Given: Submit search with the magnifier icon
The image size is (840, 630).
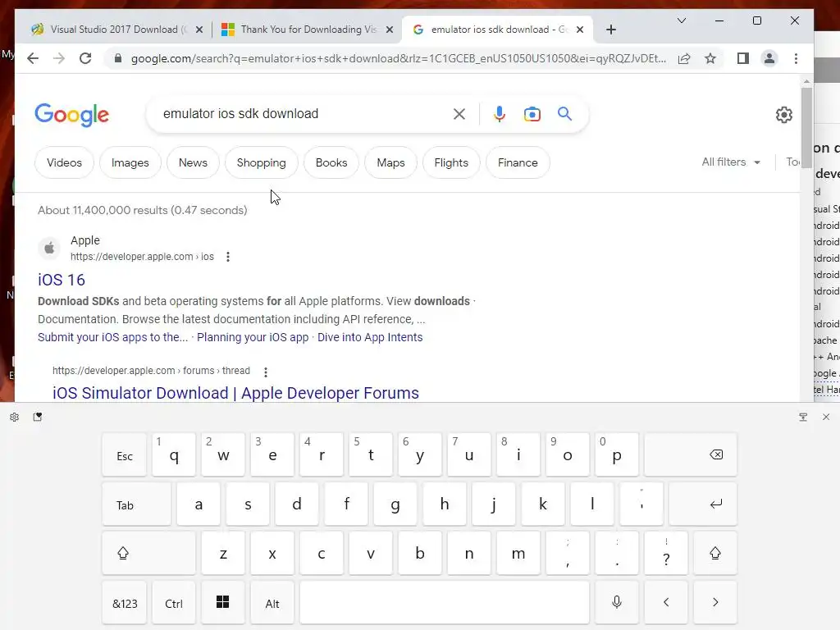Looking at the screenshot, I should click(564, 113).
